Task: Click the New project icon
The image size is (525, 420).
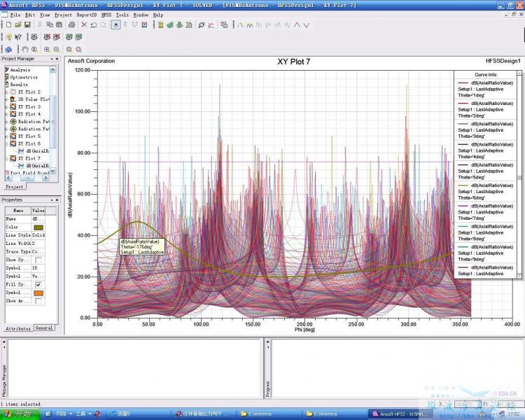Action: pos(8,25)
